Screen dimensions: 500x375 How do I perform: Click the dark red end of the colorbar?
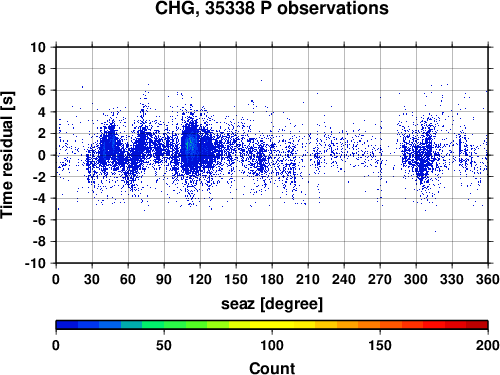477,325
